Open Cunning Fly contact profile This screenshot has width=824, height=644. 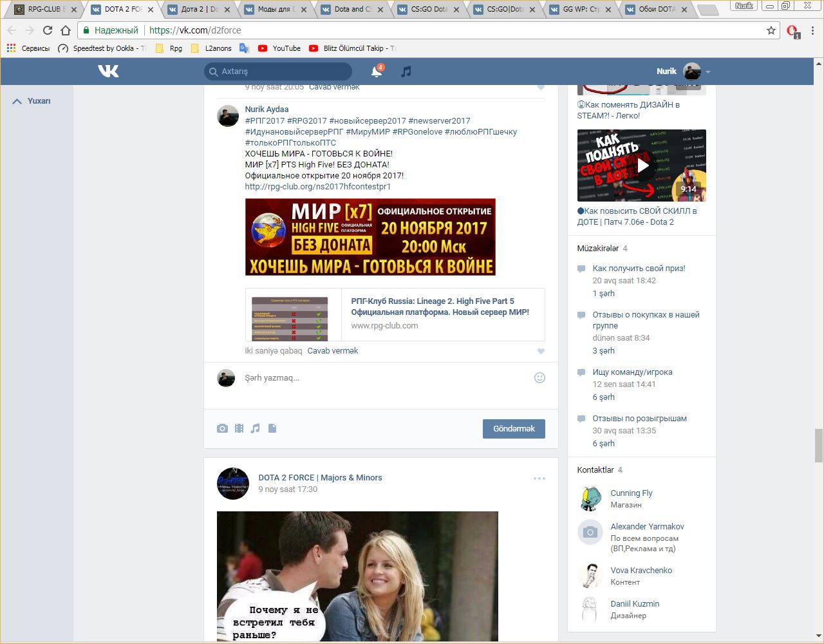click(x=632, y=493)
